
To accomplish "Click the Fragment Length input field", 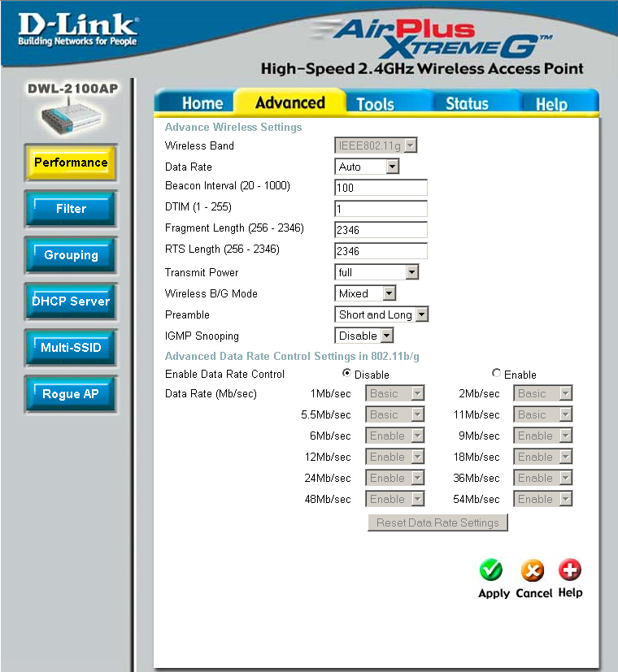I will click(381, 230).
